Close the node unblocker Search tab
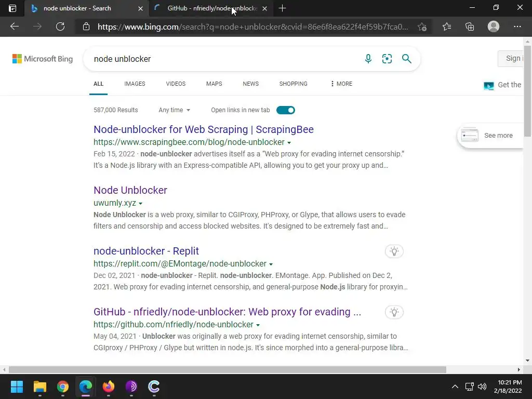This screenshot has height=399, width=532. click(140, 8)
